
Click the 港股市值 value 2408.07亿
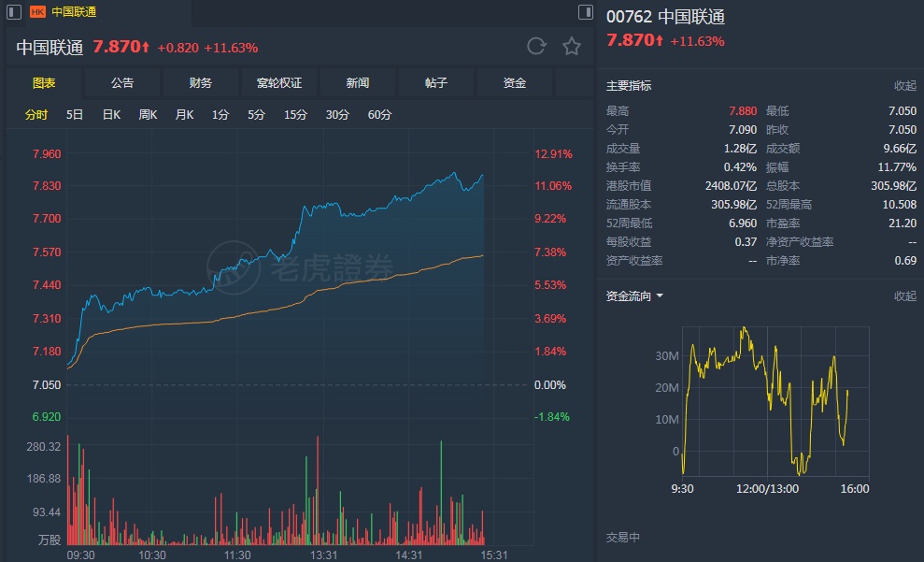tap(731, 186)
